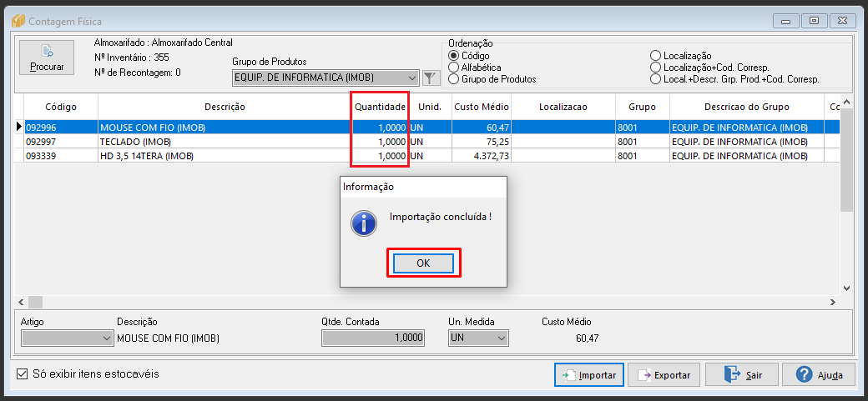Click the Exportar button

click(664, 375)
